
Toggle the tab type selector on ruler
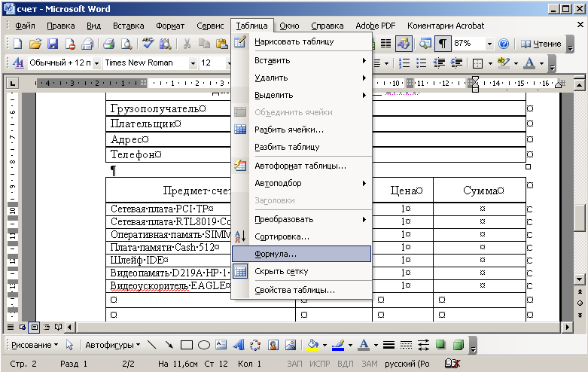click(12, 84)
